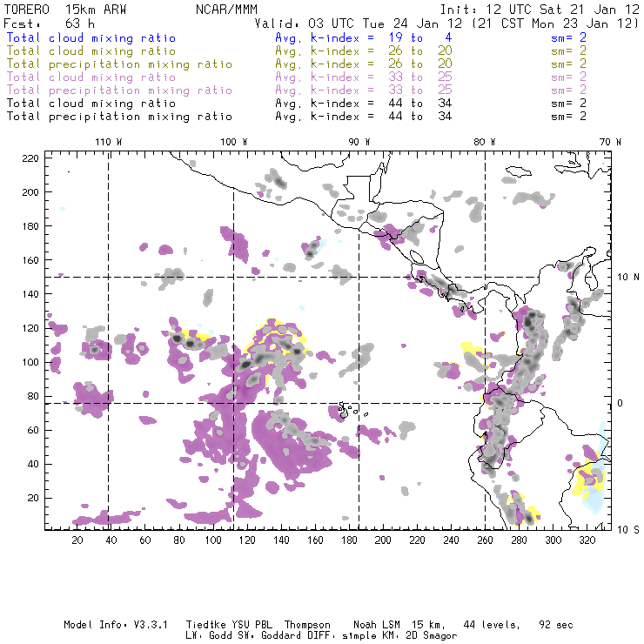The image size is (644, 644).
Task: Click the '100' y-axis tick label
Action: click(x=30, y=362)
